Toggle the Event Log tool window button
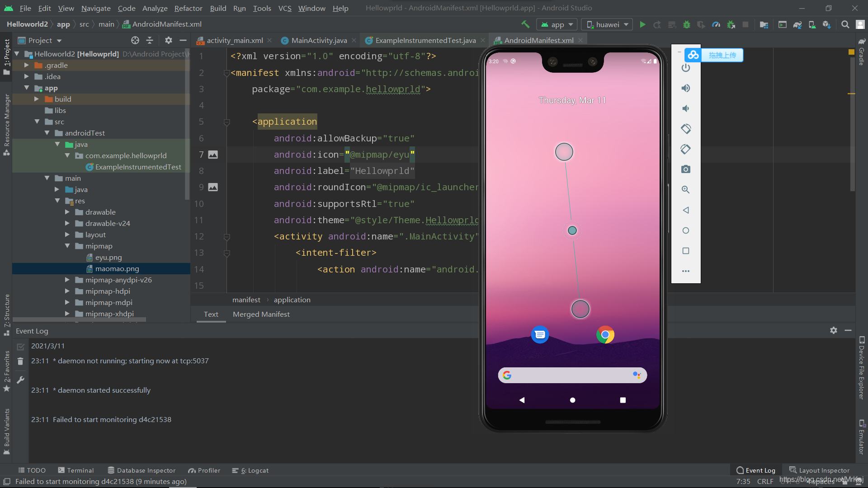 tap(755, 470)
